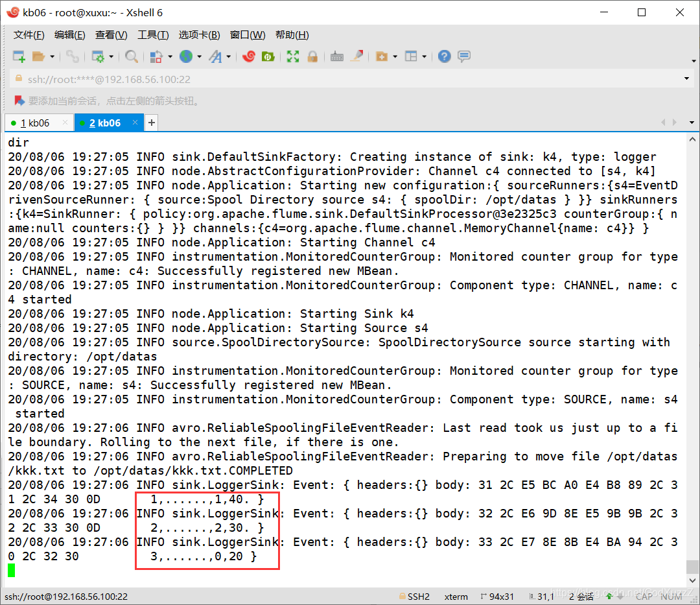This screenshot has width=700, height=605.
Task: Open the 查看(V) menu
Action: click(x=111, y=35)
